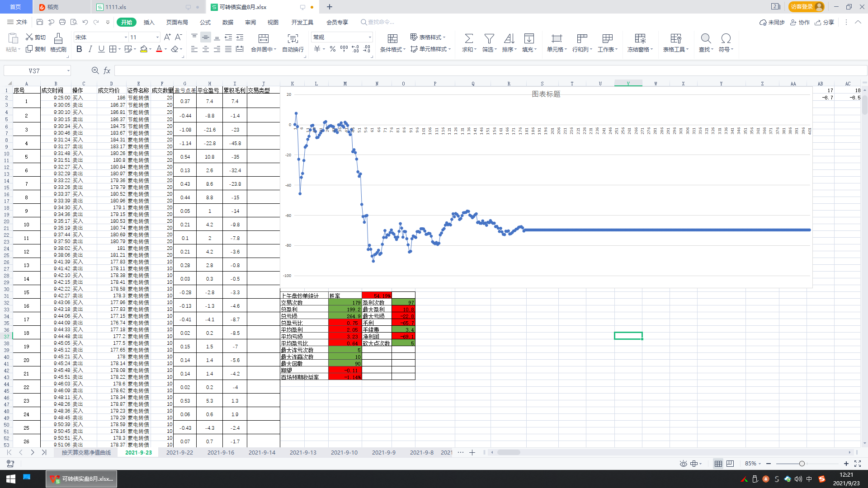Open Print Preview icon
The height and width of the screenshot is (488, 868).
pos(74,22)
